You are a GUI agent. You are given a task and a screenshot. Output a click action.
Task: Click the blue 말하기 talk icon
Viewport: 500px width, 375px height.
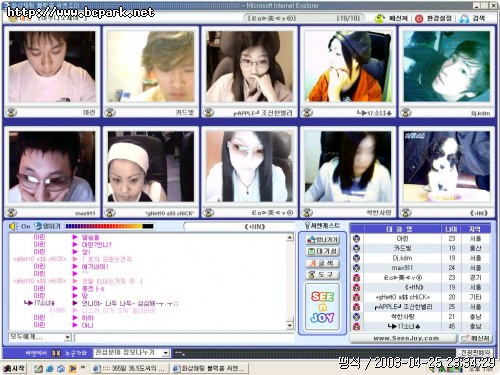[38, 226]
